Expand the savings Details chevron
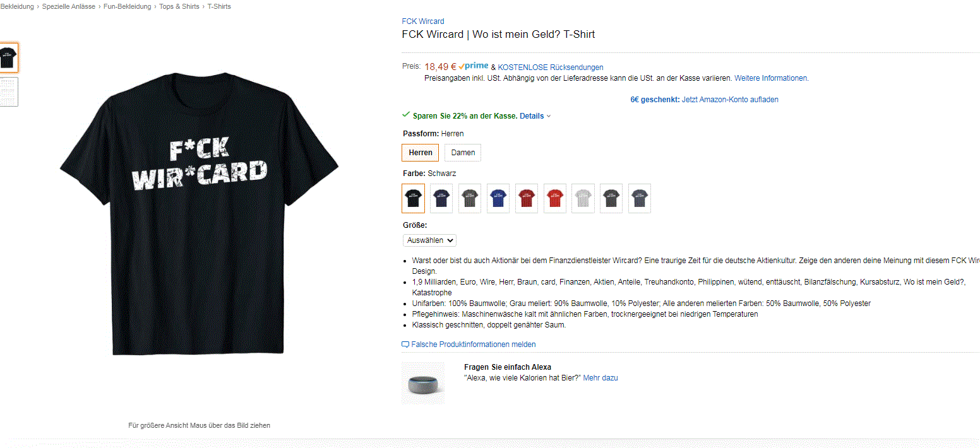The image size is (980, 448). point(549,116)
